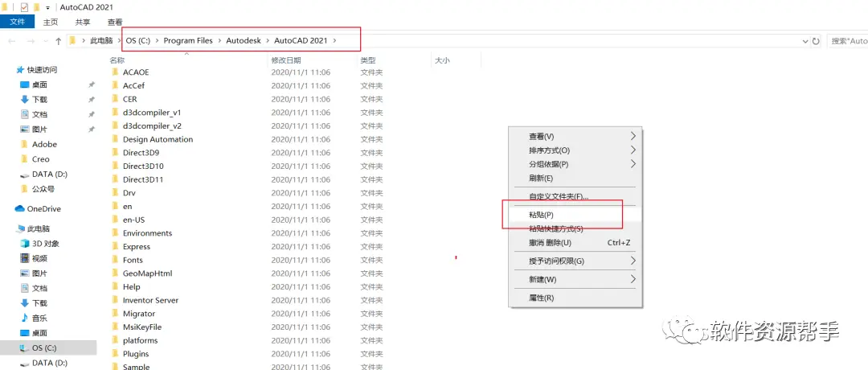Expand the chevron after Autodesk breadcrumb
This screenshot has width=868, height=370.
(x=268, y=40)
